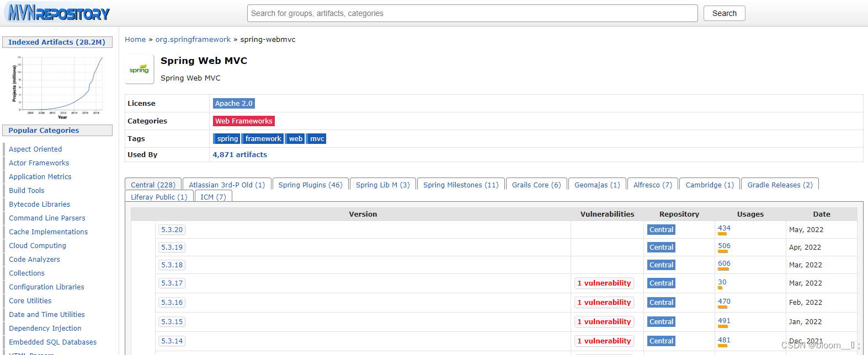Switch to the Spring Lib M tab

tap(382, 185)
